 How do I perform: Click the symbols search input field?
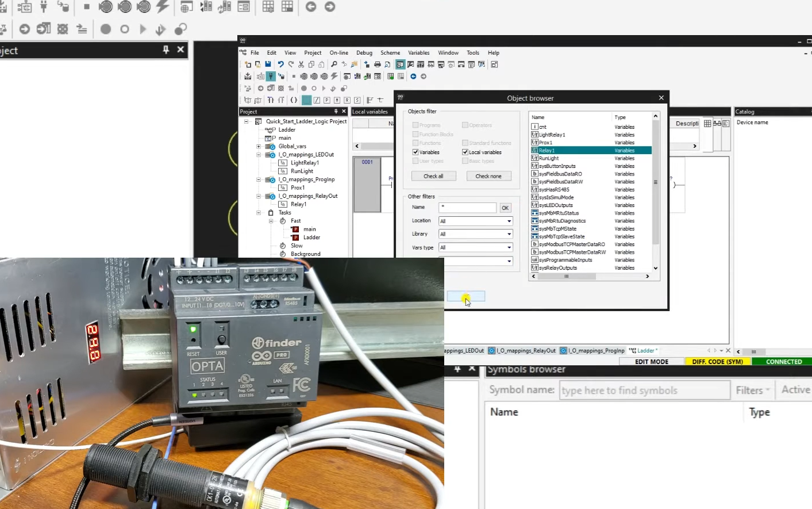pyautogui.click(x=645, y=390)
